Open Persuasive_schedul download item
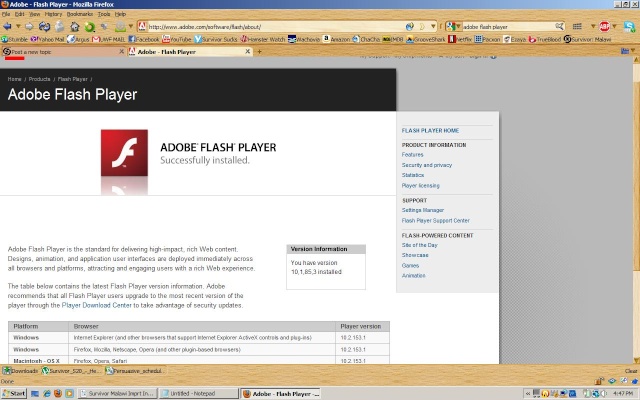 [x=135, y=371]
